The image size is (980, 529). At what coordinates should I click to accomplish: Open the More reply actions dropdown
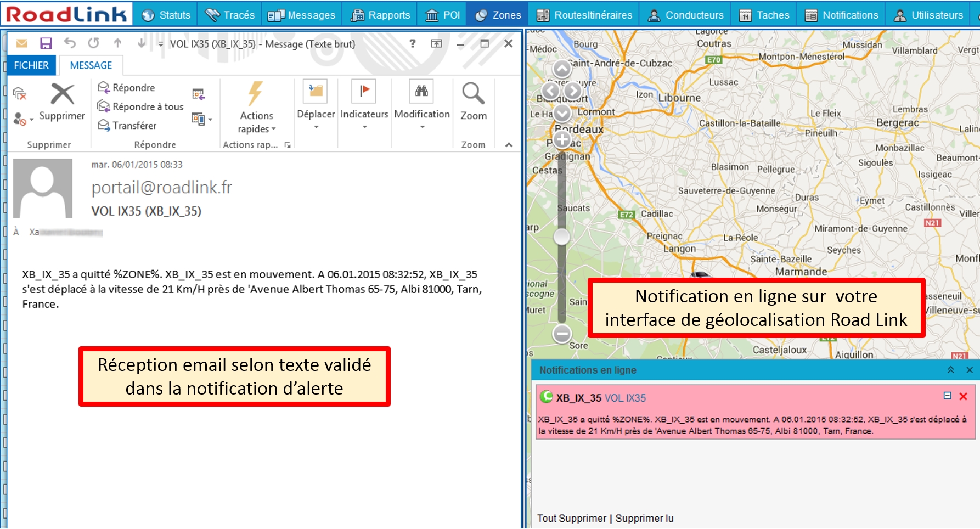click(201, 119)
